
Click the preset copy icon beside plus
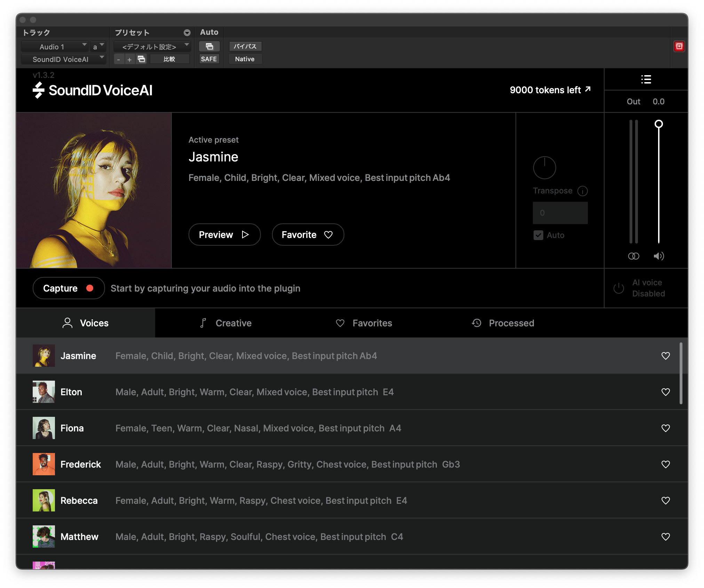(141, 59)
